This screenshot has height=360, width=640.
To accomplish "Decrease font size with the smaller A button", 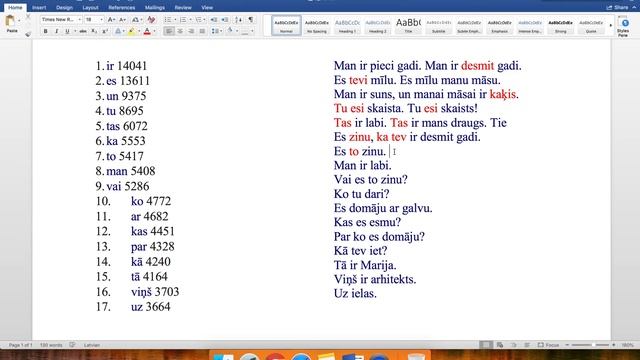I will (x=122, y=20).
